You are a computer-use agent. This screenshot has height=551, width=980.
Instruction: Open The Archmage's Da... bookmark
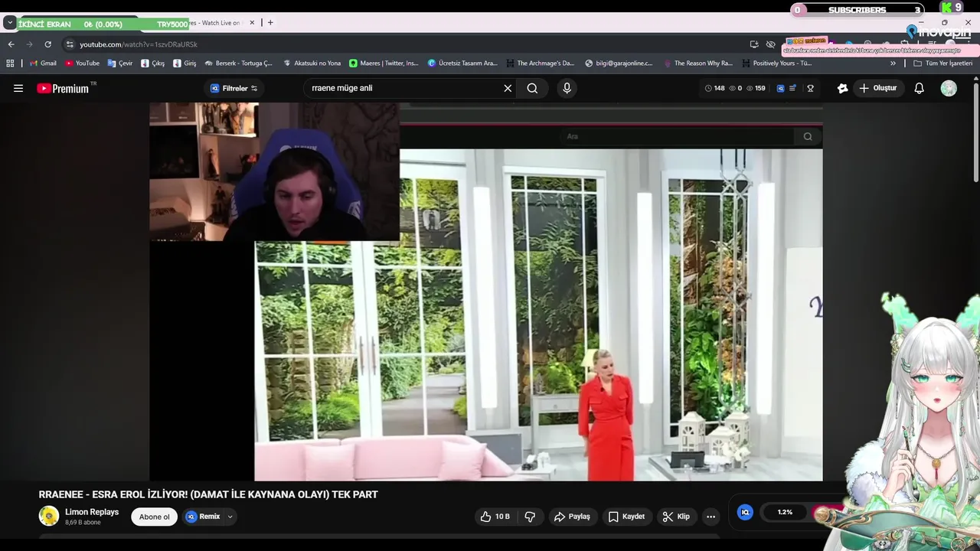click(x=541, y=64)
